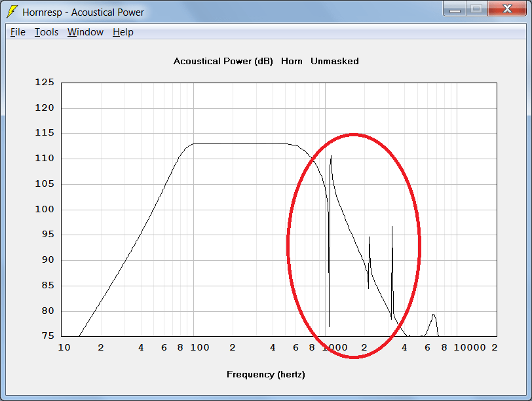Screen dimensions: 532x401
Task: Maximize the Hornresp window
Action: point(476,9)
